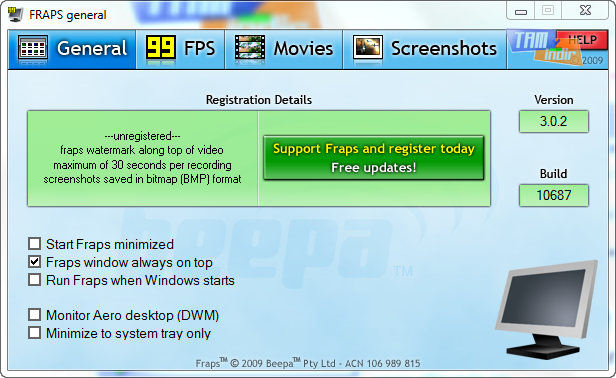Click the ---unregistered--- status text

pyautogui.click(x=142, y=136)
